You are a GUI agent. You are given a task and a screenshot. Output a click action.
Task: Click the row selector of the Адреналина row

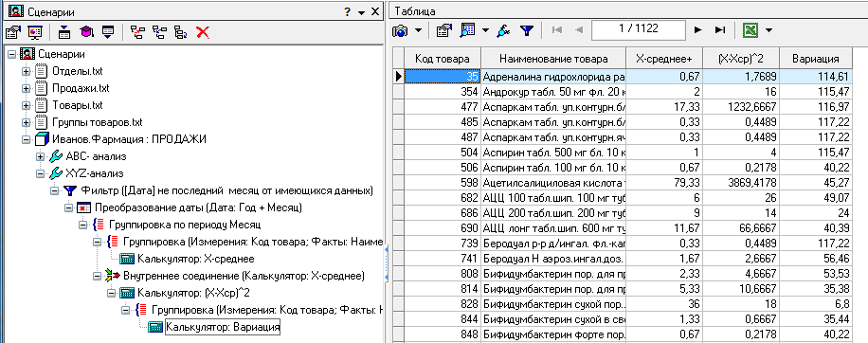(x=398, y=77)
